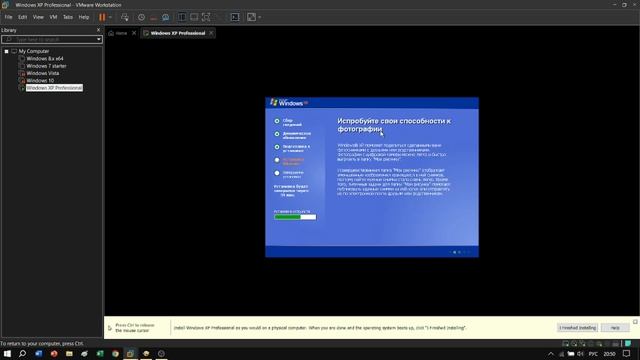Click the volume icon in system tray
Viewport: 640px width, 360px height.
pyautogui.click(x=580, y=354)
